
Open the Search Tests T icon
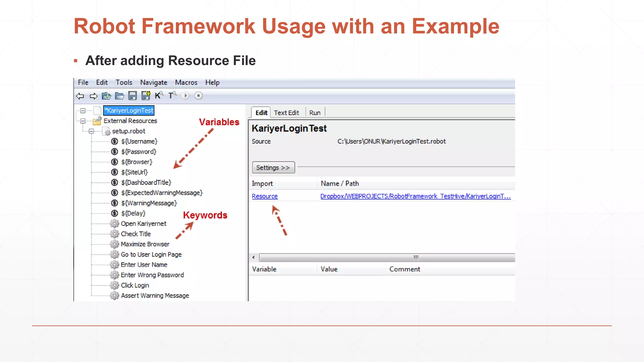coord(172,95)
